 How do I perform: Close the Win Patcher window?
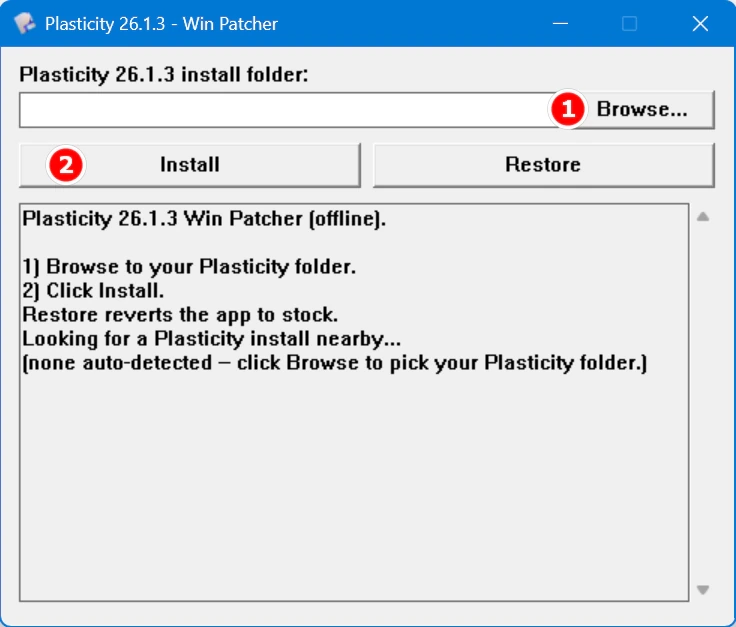(700, 23)
